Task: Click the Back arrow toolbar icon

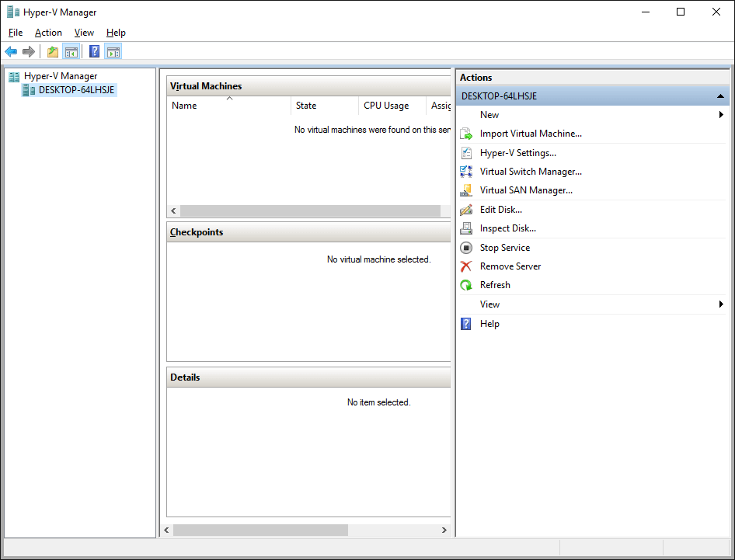Action: coord(11,51)
